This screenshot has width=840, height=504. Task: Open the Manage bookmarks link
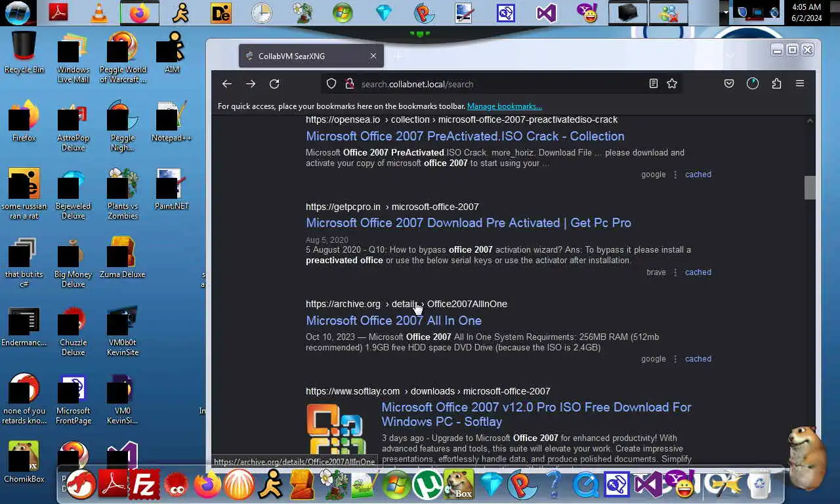(x=504, y=106)
